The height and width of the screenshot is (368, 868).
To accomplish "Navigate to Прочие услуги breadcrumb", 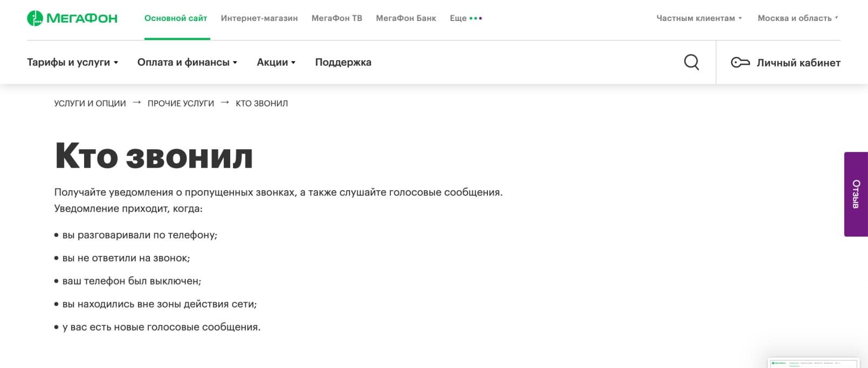I will pos(181,103).
